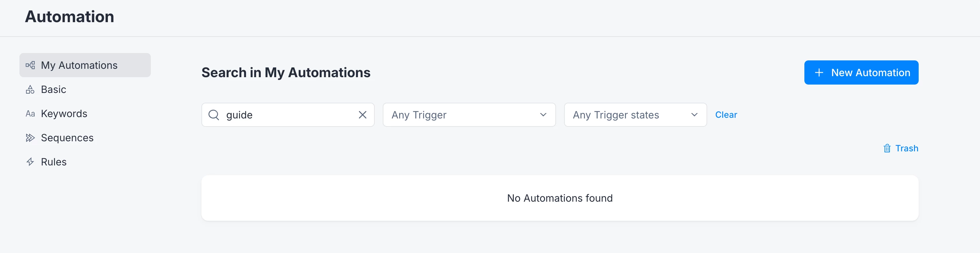Screen dimensions: 980x253
Task: Expand the Any Trigger states dropdown
Action: coord(635,115)
